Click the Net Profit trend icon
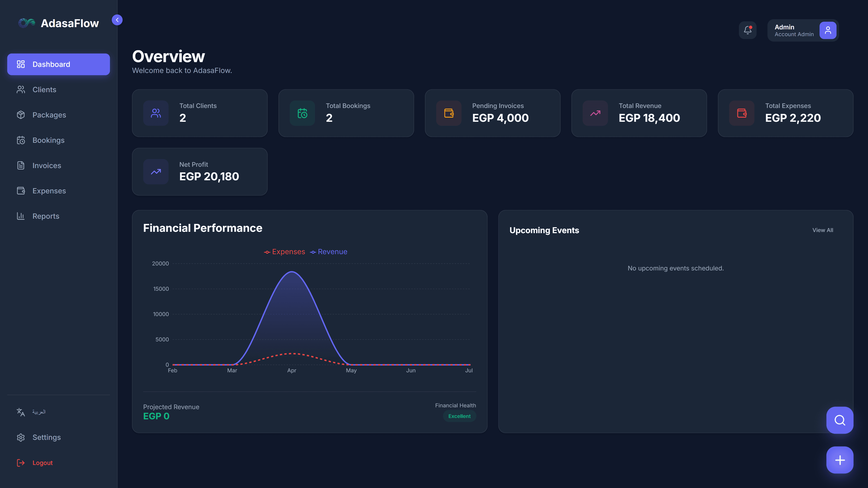 (x=156, y=172)
